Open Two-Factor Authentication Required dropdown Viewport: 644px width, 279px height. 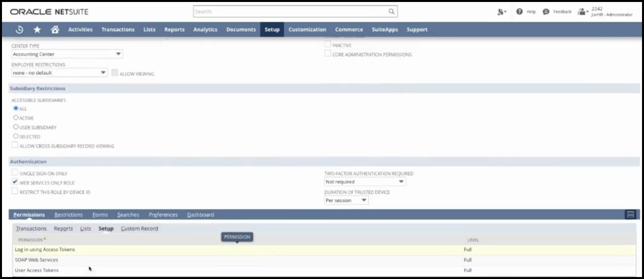[x=401, y=182]
